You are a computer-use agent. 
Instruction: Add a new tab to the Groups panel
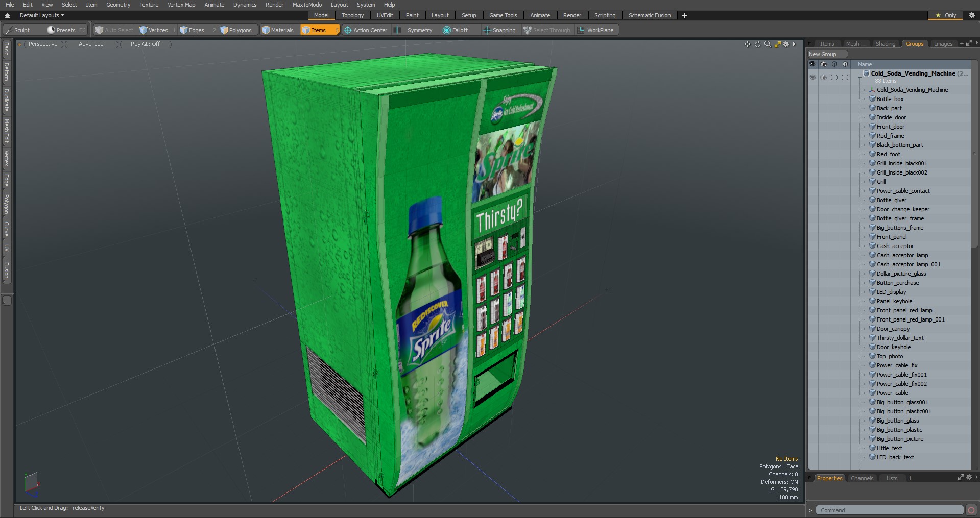[x=962, y=44]
